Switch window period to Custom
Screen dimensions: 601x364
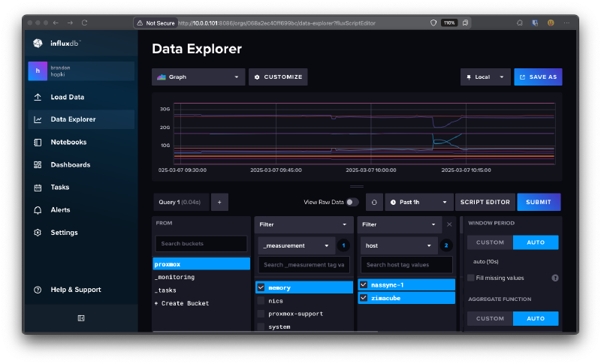coord(490,242)
